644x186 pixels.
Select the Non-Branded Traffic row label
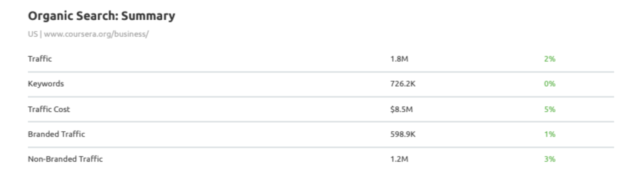[65, 159]
